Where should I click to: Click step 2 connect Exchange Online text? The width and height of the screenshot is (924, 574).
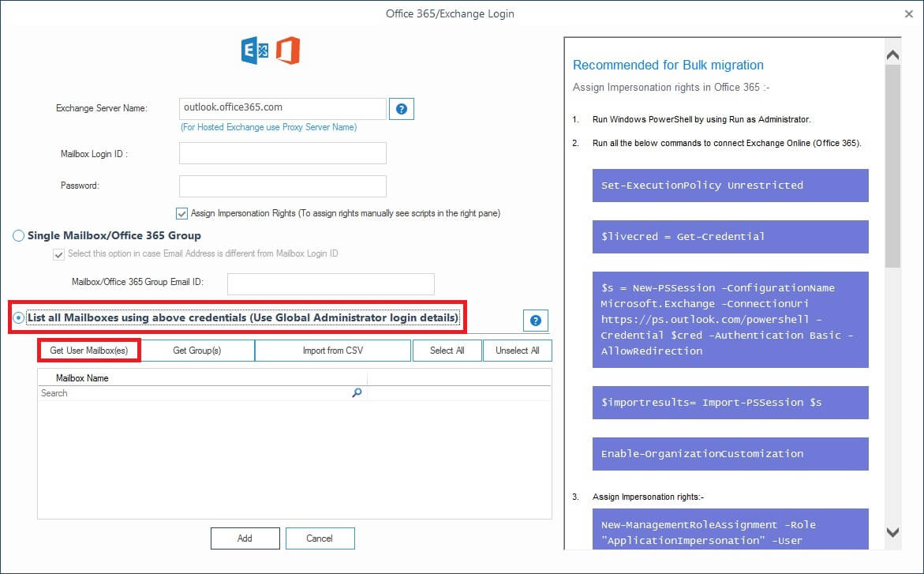727,143
